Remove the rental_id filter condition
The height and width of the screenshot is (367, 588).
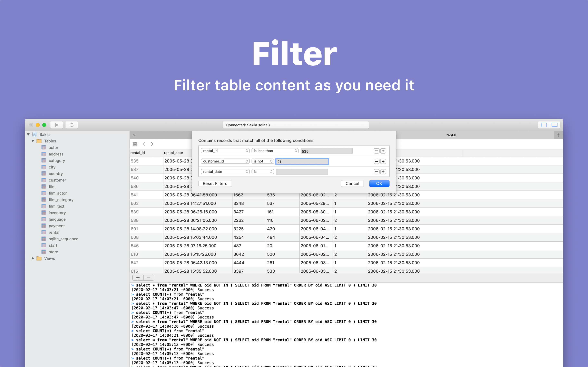(376, 151)
